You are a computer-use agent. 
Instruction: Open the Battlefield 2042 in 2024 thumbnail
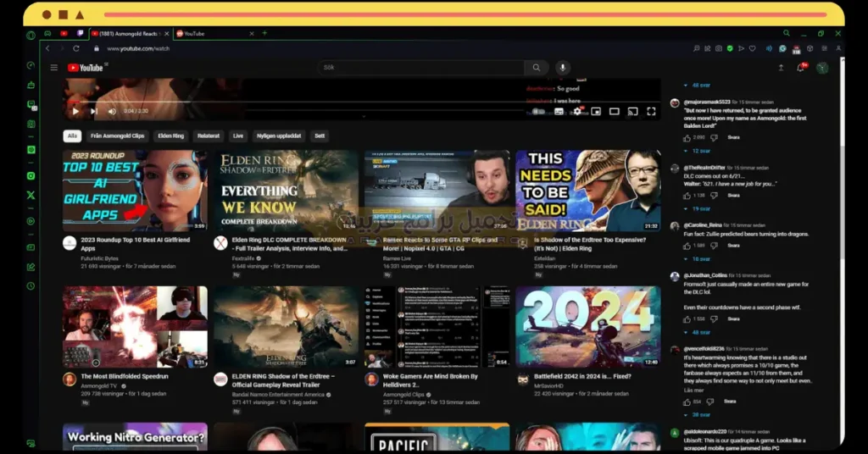click(587, 326)
